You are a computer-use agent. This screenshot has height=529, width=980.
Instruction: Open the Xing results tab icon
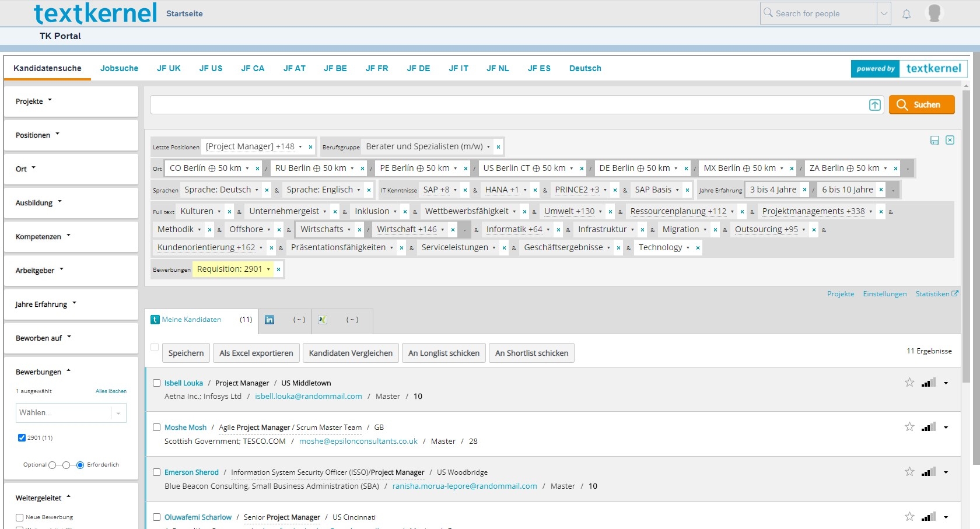(323, 320)
